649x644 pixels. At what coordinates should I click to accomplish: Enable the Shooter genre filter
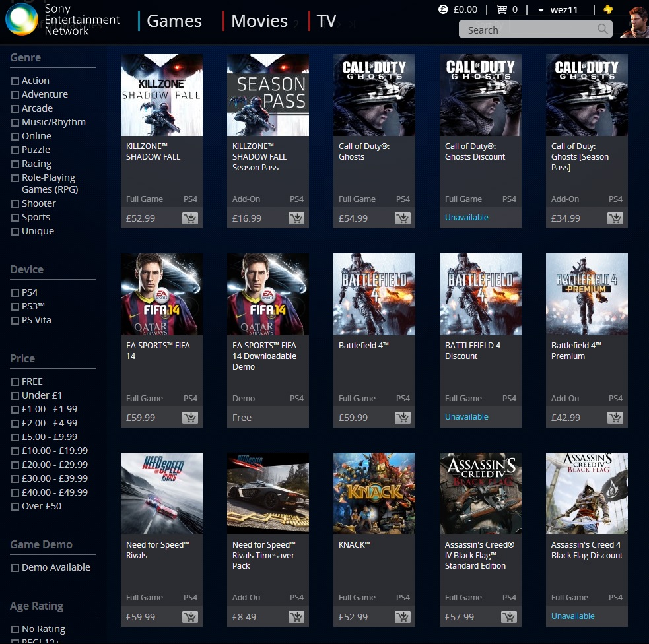point(15,204)
